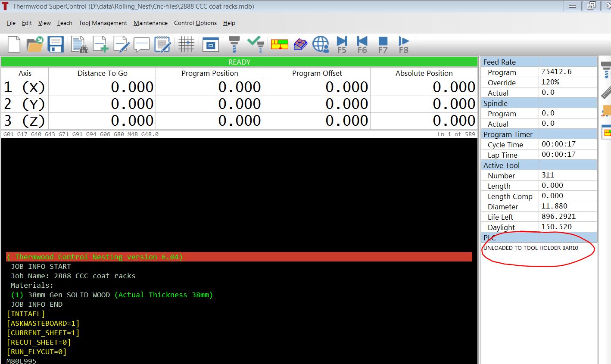Click the find-in-document binoculars icon
This screenshot has width=611, height=364.
click(x=80, y=44)
